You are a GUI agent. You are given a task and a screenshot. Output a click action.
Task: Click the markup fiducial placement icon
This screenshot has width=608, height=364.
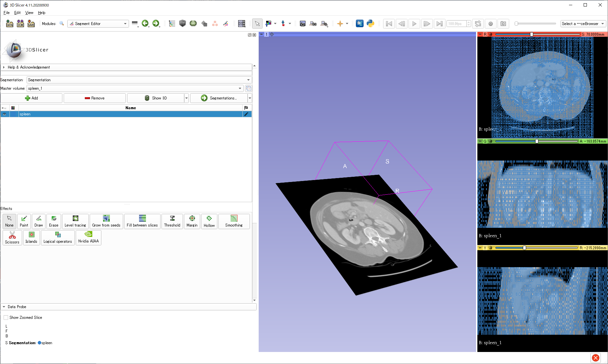click(283, 23)
